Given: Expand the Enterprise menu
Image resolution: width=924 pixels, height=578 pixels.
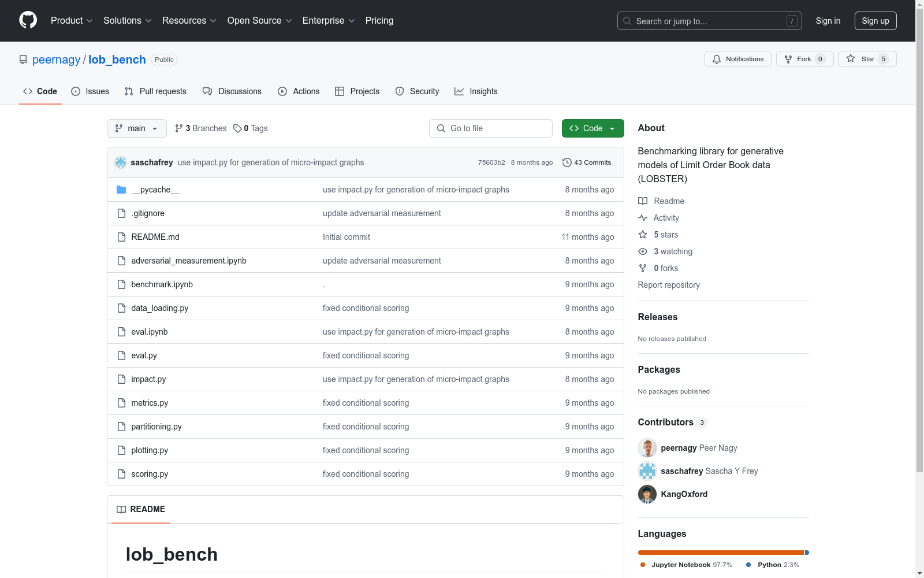Looking at the screenshot, I should [x=329, y=20].
